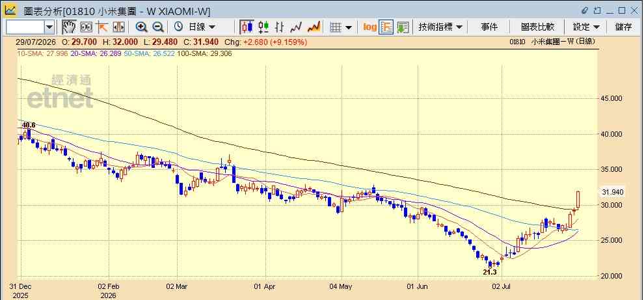The height and width of the screenshot is (300, 644).
Task: Open the grid options dropdown arrow
Action: [349, 27]
